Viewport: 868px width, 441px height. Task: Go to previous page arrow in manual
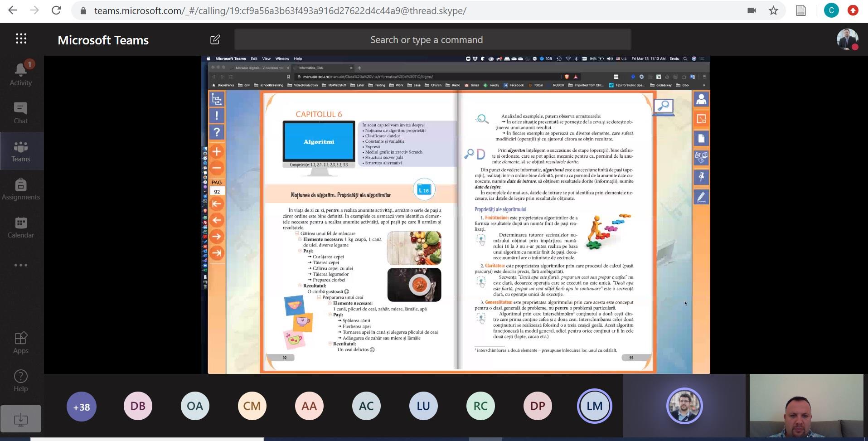217,220
